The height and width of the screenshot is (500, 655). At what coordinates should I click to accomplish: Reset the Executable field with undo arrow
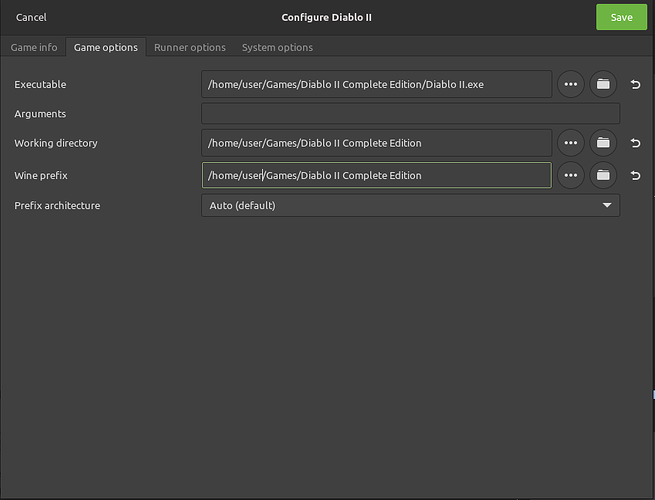pyautogui.click(x=636, y=85)
